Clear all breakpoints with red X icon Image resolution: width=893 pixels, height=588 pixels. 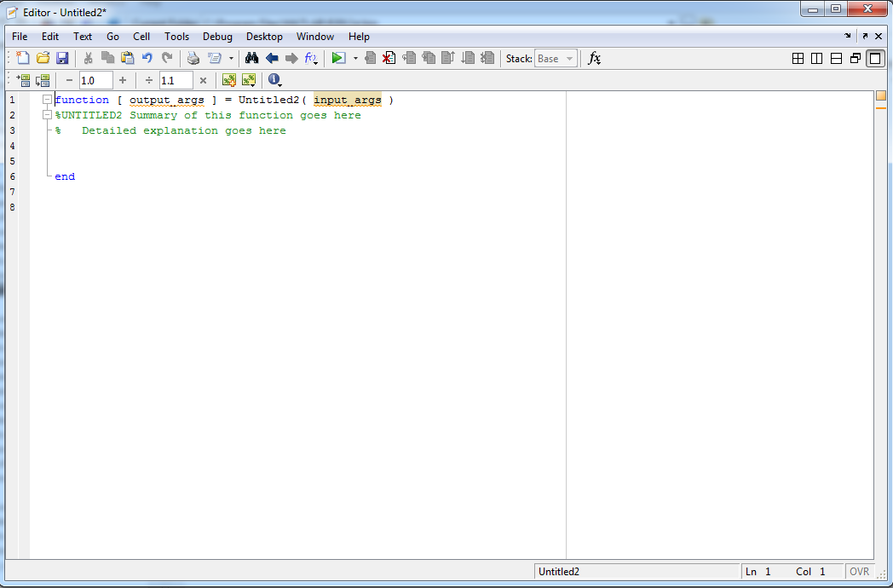tap(389, 58)
